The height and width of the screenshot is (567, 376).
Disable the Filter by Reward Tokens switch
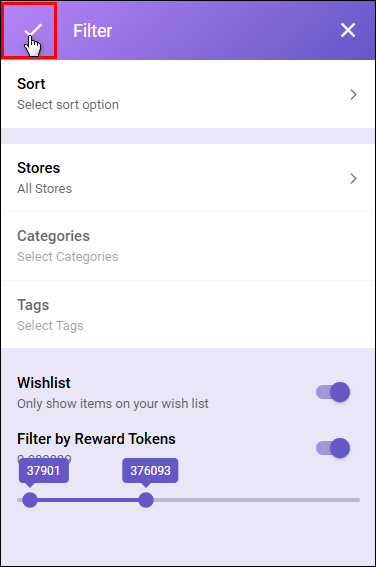click(333, 448)
